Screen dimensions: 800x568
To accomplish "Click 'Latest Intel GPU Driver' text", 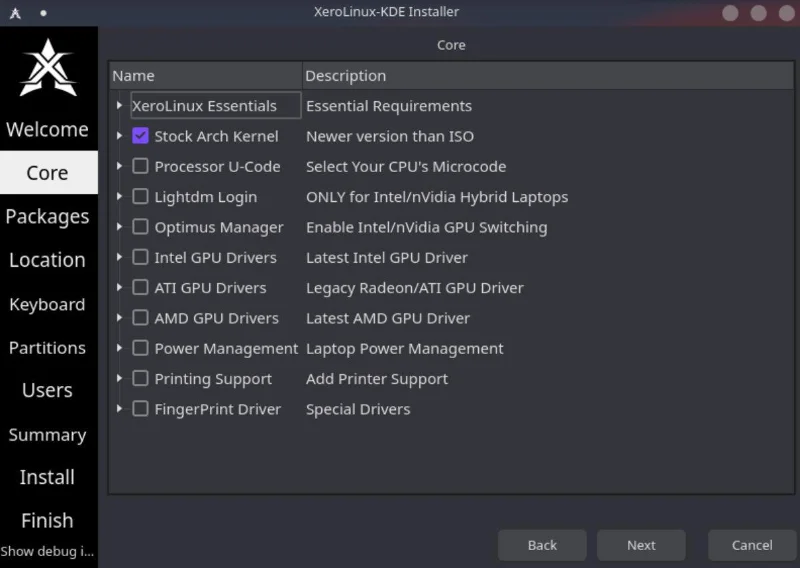I will (387, 257).
